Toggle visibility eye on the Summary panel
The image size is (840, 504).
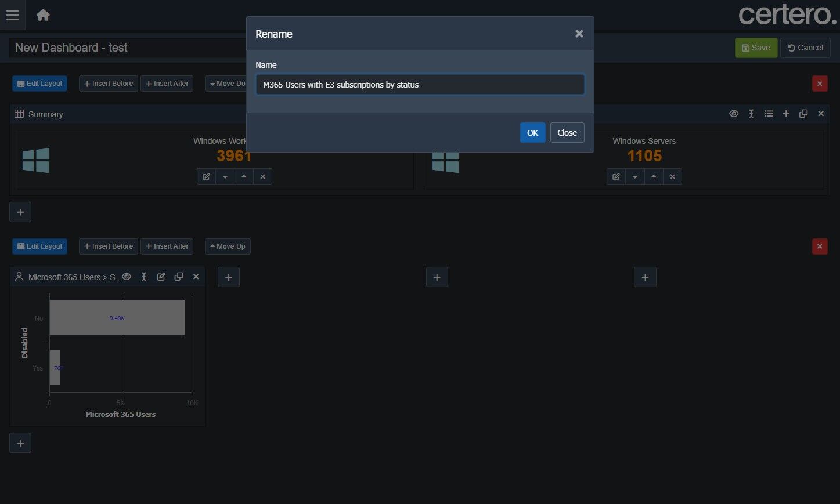coord(734,114)
